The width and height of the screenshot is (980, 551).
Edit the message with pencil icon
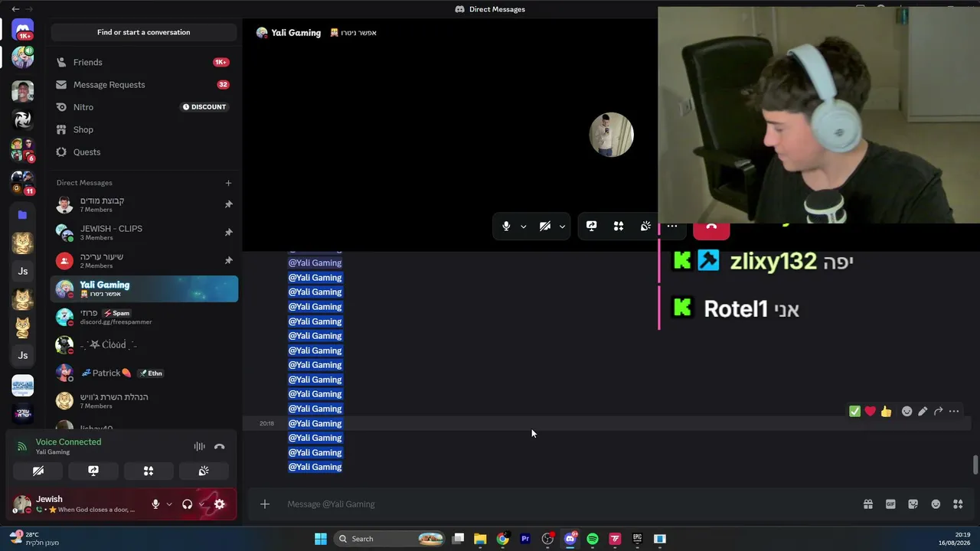click(x=923, y=412)
